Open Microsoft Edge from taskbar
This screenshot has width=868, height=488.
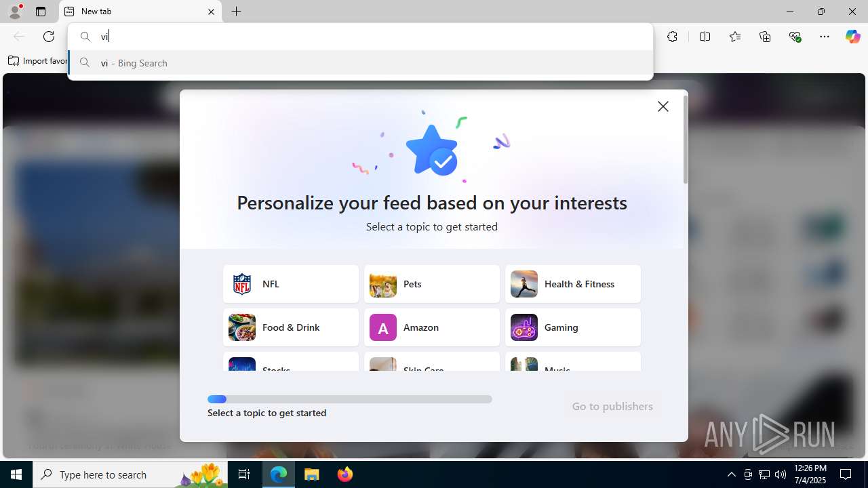(x=279, y=474)
